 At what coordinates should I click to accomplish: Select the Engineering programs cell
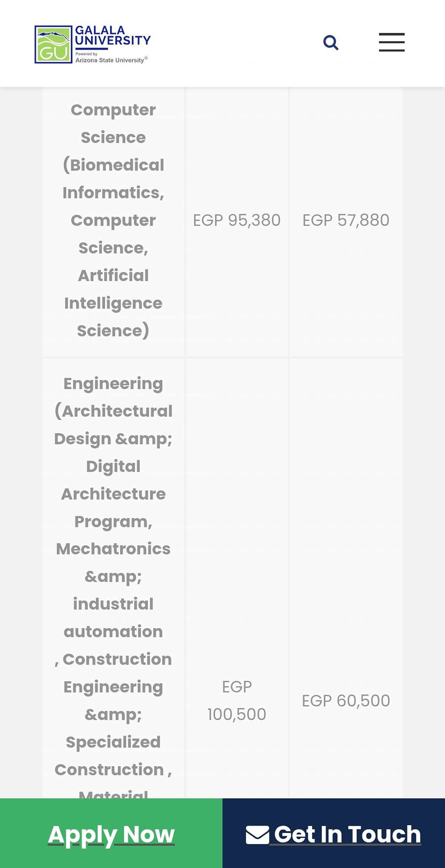tap(113, 579)
